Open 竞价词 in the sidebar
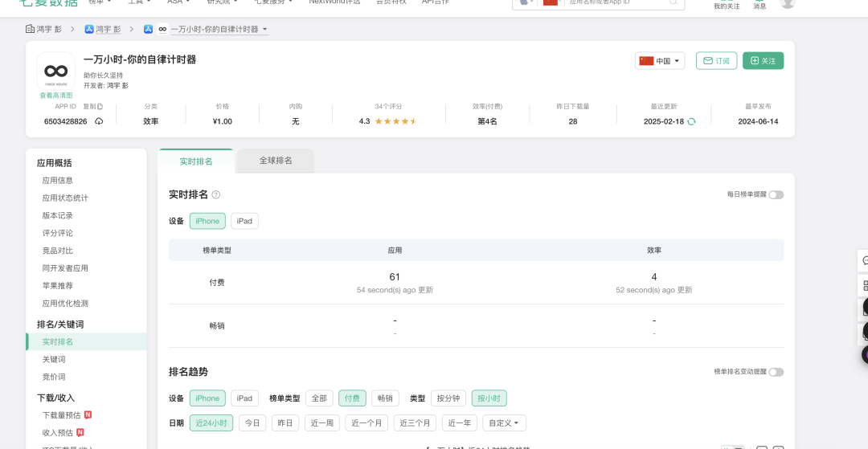This screenshot has height=449, width=868. [54, 378]
